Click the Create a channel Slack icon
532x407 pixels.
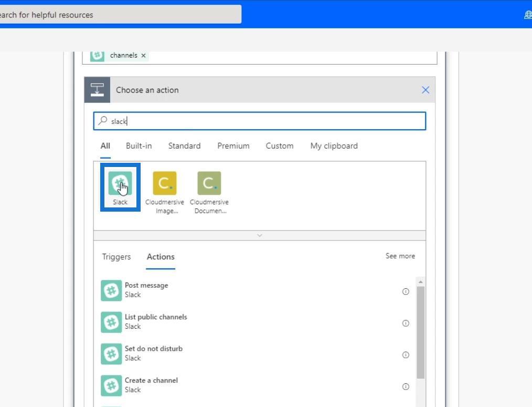[x=111, y=385]
